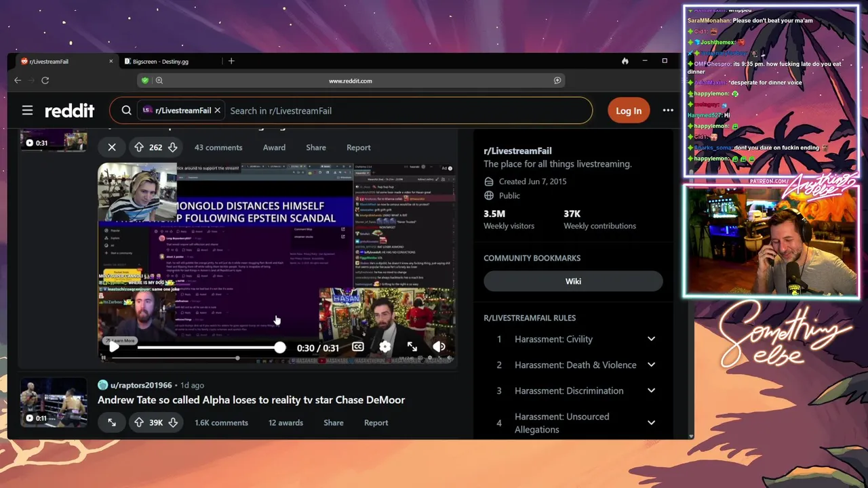
Task: Go back in the browser
Action: point(18,80)
